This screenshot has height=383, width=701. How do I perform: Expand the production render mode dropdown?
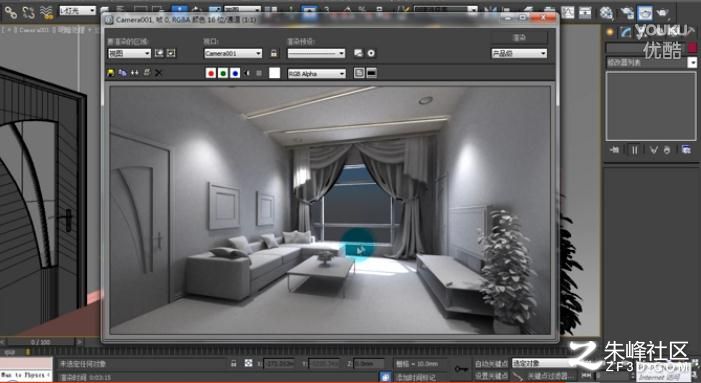pyautogui.click(x=519, y=53)
